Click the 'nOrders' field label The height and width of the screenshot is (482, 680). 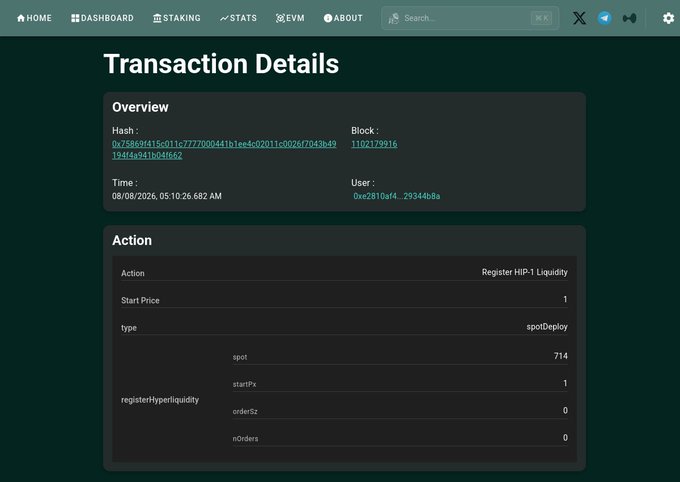pos(245,439)
